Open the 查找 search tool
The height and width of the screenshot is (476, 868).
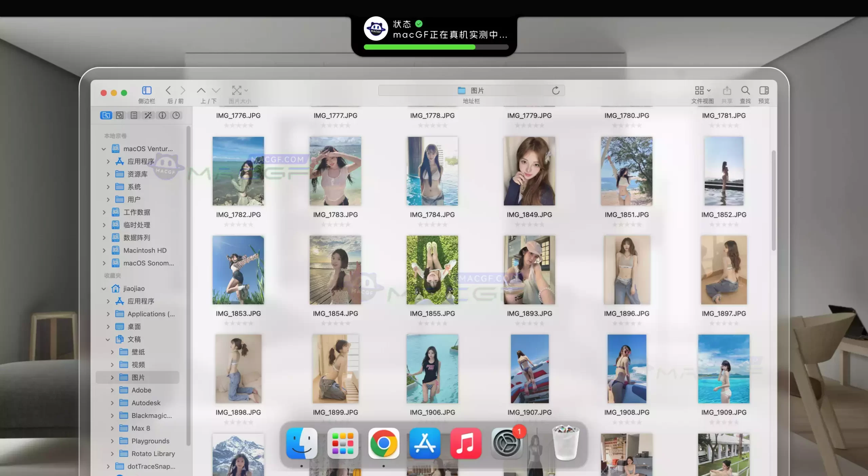(745, 90)
